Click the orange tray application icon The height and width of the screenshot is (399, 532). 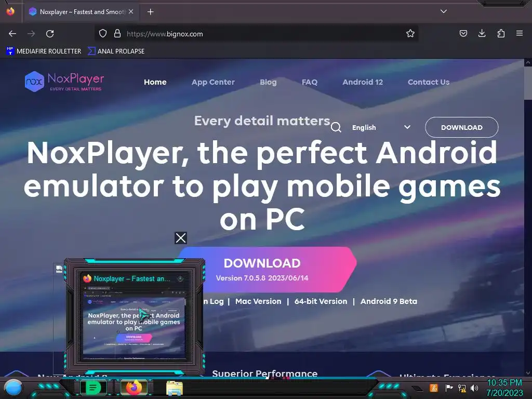coord(434,388)
